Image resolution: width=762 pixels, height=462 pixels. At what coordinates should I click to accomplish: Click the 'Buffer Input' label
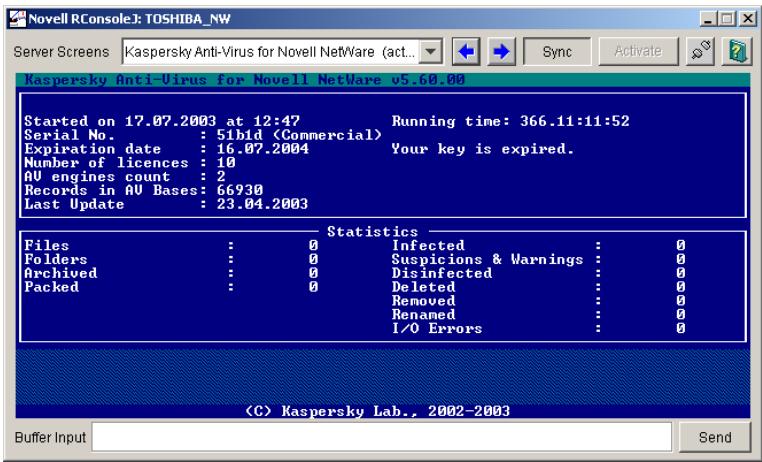click(x=50, y=437)
